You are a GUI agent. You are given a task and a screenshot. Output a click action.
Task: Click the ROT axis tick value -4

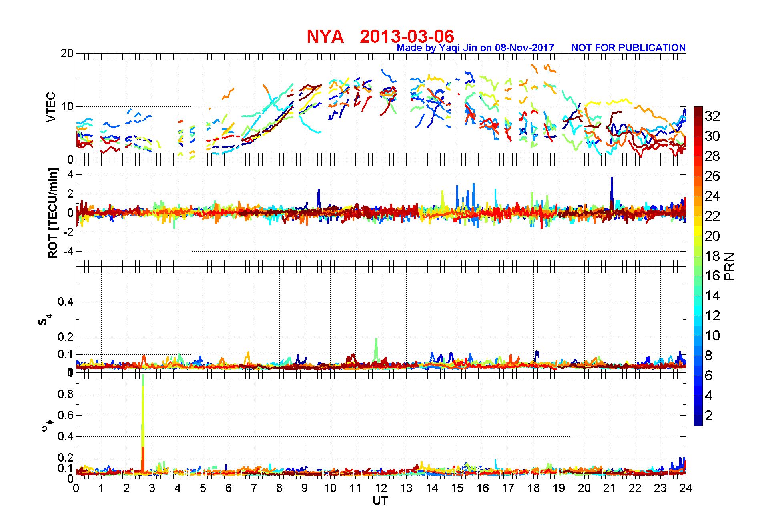(x=68, y=251)
